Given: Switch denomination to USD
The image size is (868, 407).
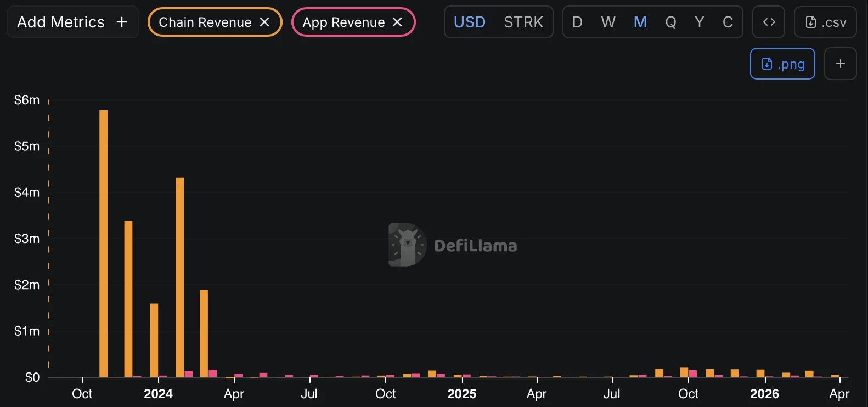Looking at the screenshot, I should (470, 22).
